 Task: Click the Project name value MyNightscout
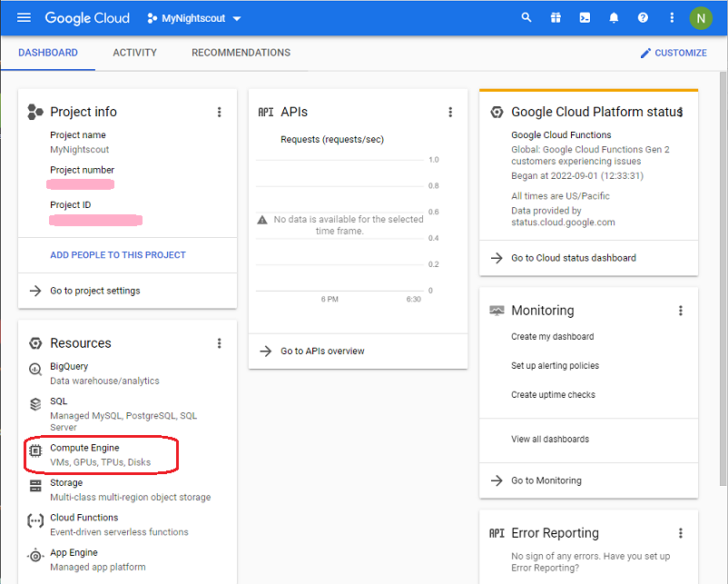click(79, 150)
